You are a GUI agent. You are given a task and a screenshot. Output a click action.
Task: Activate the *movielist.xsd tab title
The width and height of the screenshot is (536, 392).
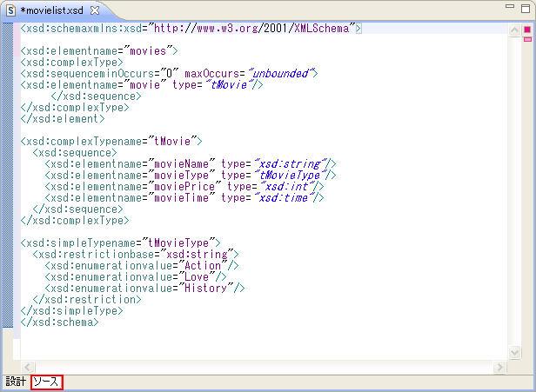click(x=54, y=10)
